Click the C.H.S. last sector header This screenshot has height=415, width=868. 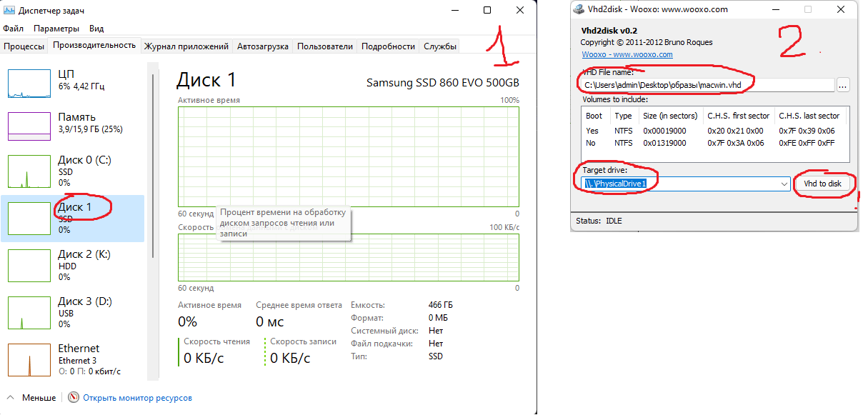click(x=809, y=116)
